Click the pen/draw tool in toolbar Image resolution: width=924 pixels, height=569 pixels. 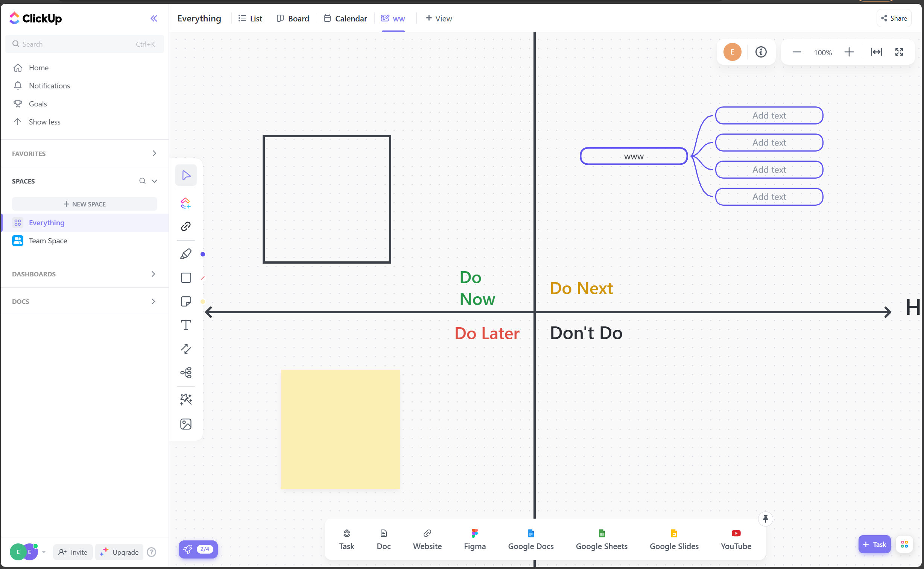pyautogui.click(x=185, y=254)
